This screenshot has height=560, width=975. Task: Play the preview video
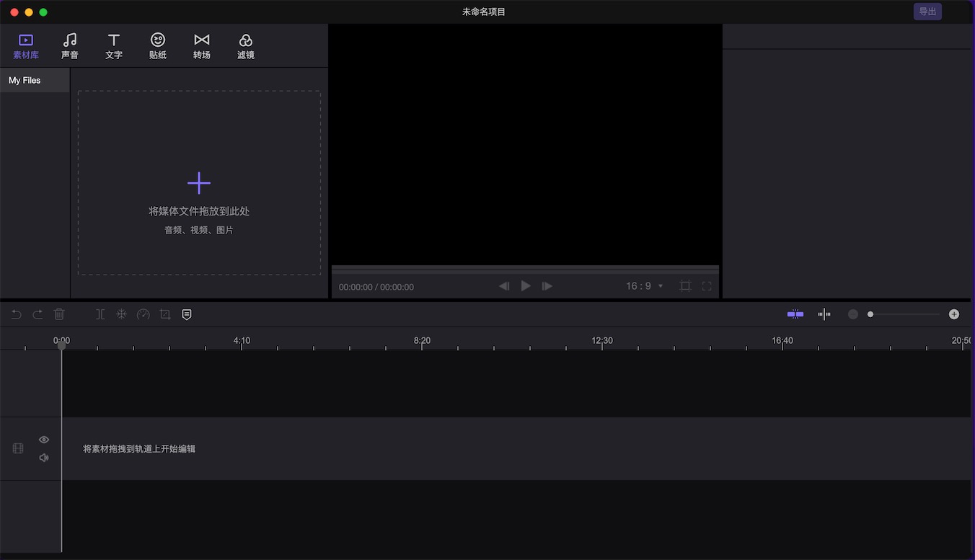(526, 286)
